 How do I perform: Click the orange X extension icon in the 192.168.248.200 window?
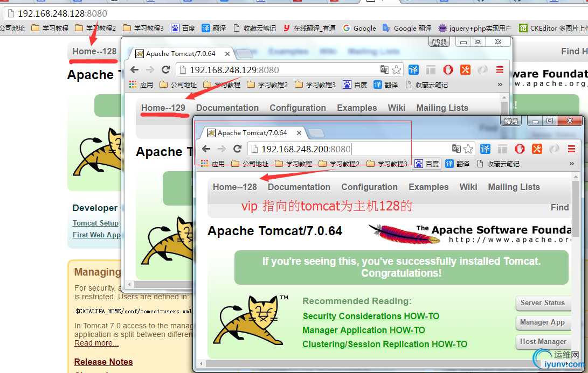click(537, 149)
